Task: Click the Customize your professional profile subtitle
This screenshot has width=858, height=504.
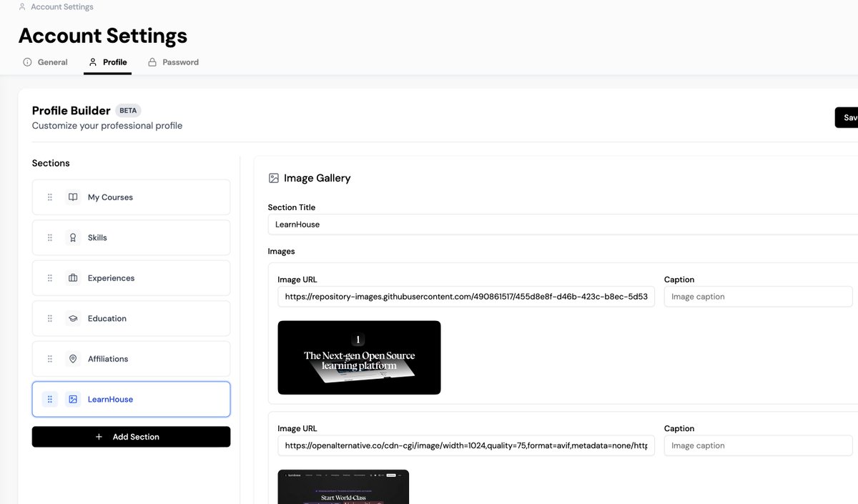Action: pyautogui.click(x=107, y=126)
